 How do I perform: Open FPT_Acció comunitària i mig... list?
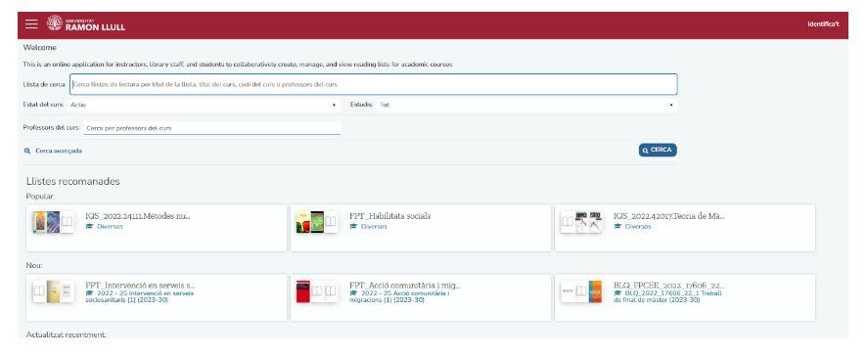pyautogui.click(x=405, y=286)
